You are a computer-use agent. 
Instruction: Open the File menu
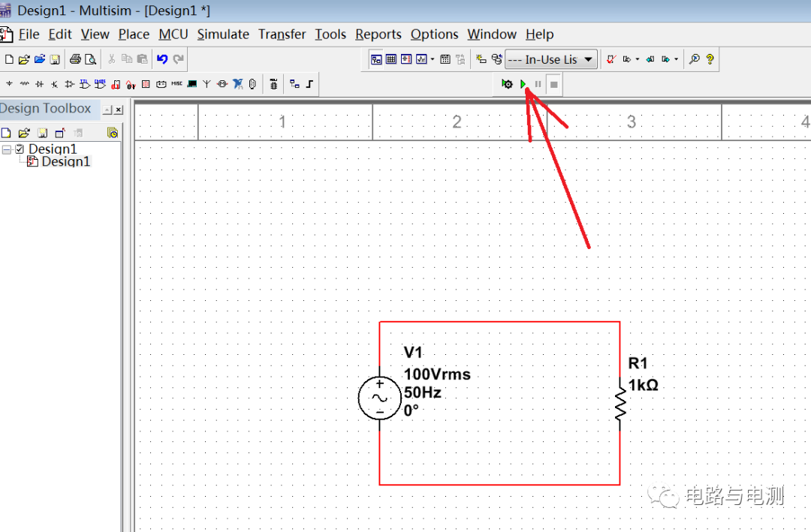pyautogui.click(x=29, y=34)
